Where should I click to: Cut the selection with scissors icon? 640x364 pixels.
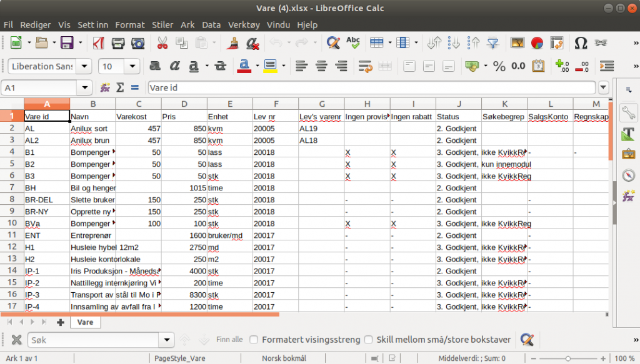point(162,43)
